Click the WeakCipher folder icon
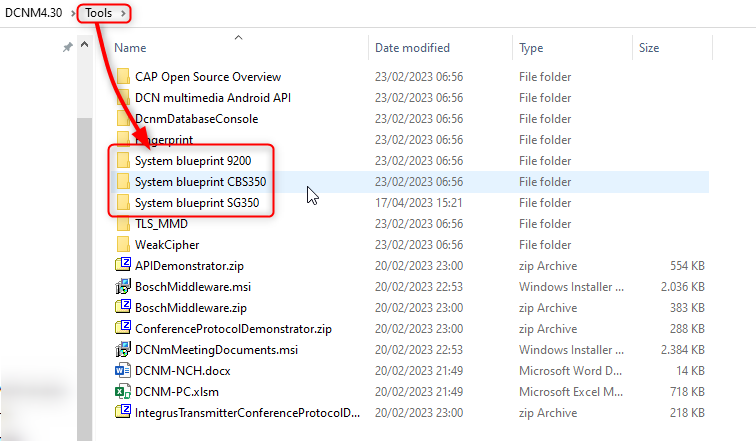Image resolution: width=756 pixels, height=441 pixels. 123,244
